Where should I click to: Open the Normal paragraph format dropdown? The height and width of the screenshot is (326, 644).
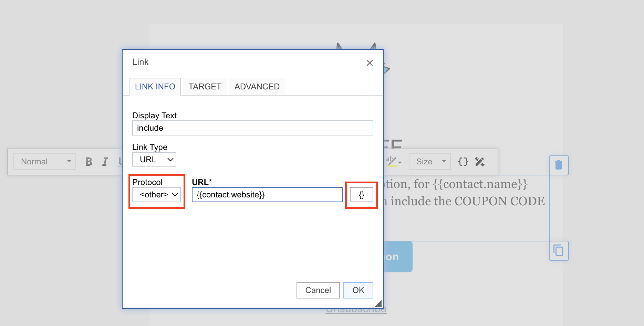point(45,162)
